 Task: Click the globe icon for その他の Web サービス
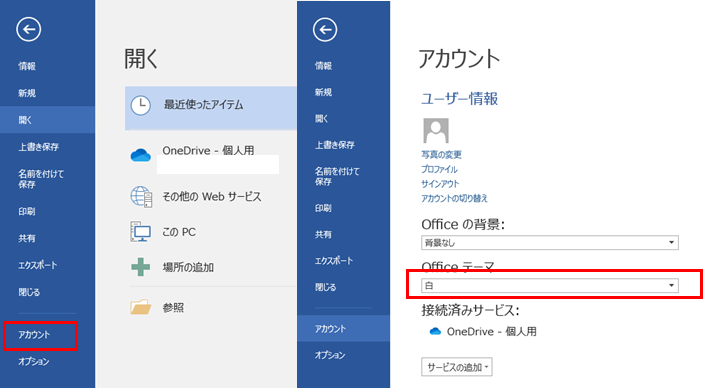[141, 196]
